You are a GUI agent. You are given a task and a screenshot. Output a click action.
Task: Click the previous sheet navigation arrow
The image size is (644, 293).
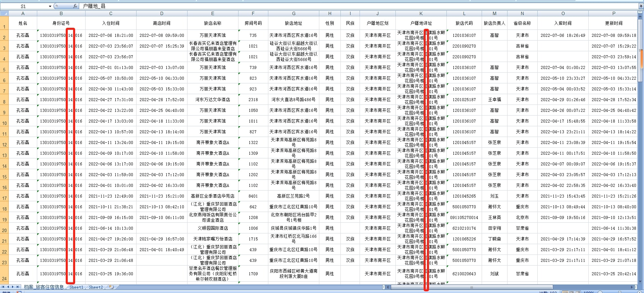click(x=8, y=287)
